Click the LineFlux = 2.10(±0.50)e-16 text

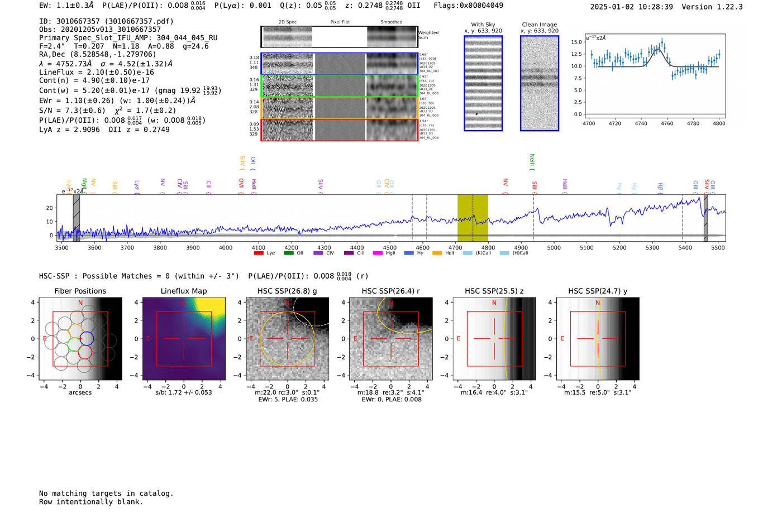pos(97,73)
